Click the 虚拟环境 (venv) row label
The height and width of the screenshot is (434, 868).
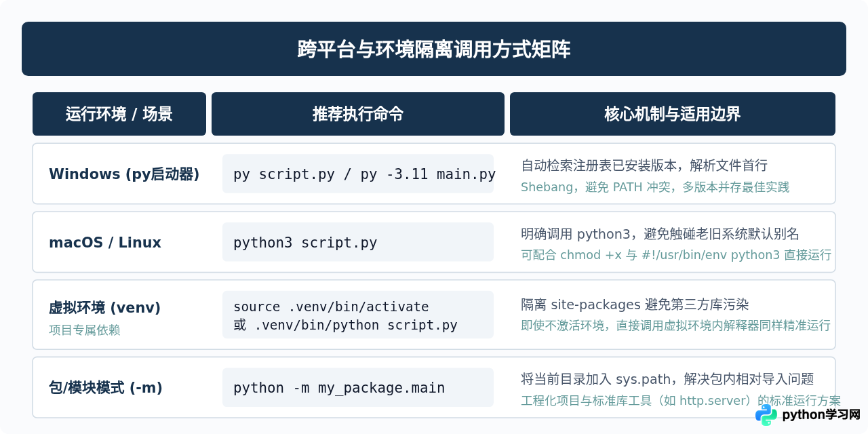click(104, 308)
